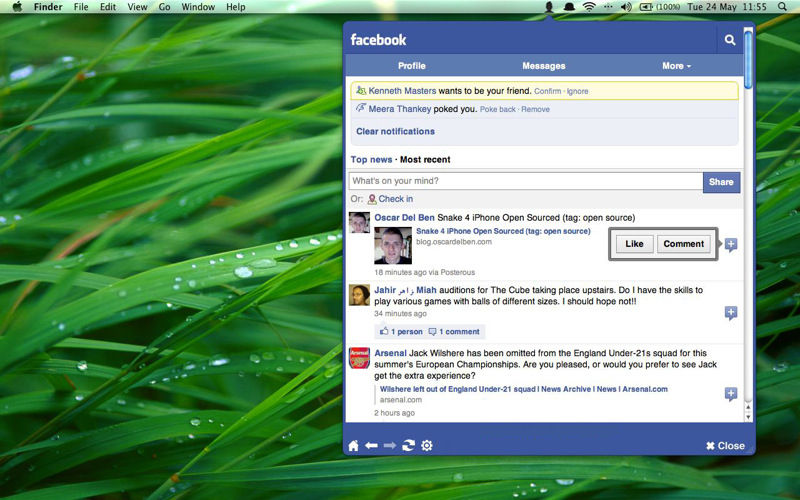The image size is (800, 500).
Task: Refresh the feed with the reload icon
Action: 408,445
